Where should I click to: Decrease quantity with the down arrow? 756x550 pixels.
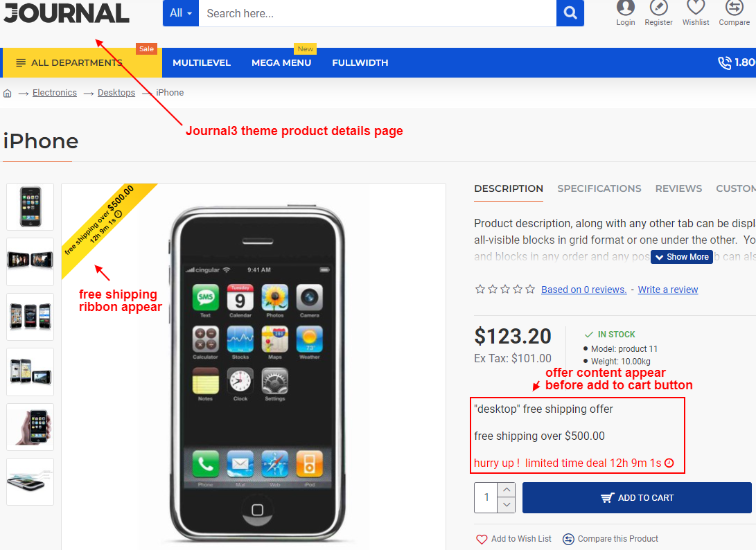507,505
